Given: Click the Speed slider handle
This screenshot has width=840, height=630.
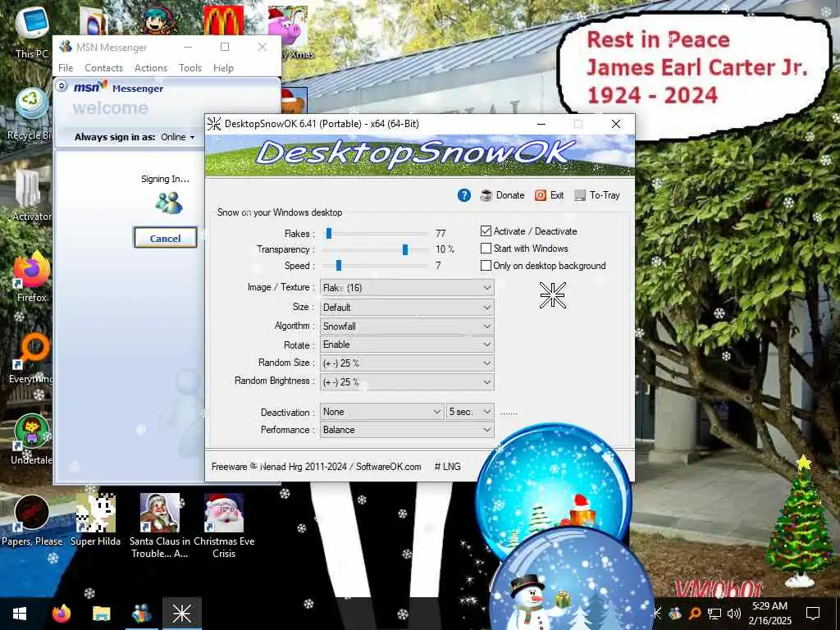Looking at the screenshot, I should pos(339,265).
